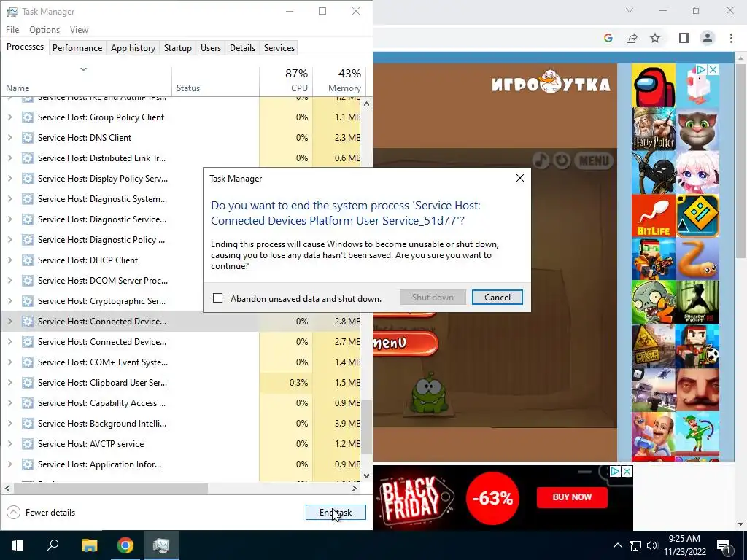747x560 pixels.
Task: Close the Task Manager confirmation dialog
Action: pos(519,178)
